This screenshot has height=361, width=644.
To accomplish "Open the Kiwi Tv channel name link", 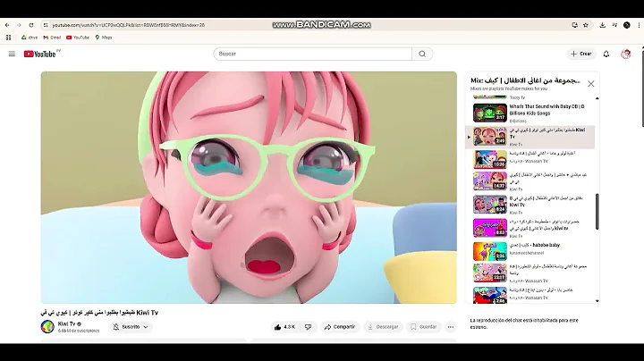I will [x=66, y=323].
